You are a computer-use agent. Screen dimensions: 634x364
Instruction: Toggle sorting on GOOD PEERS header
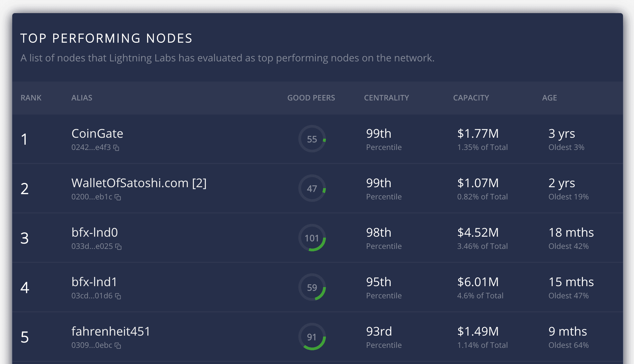(x=311, y=98)
